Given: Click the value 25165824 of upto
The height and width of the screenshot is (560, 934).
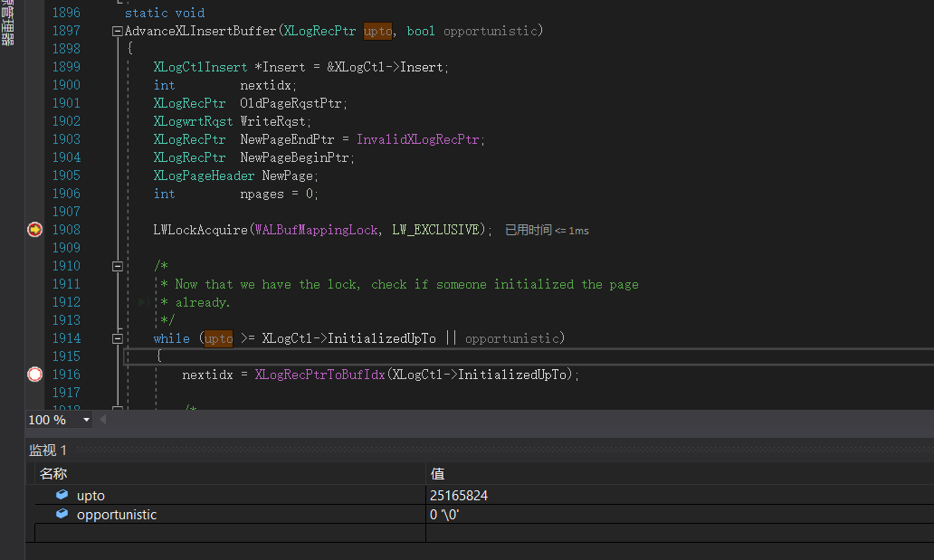Looking at the screenshot, I should click(x=460, y=495).
